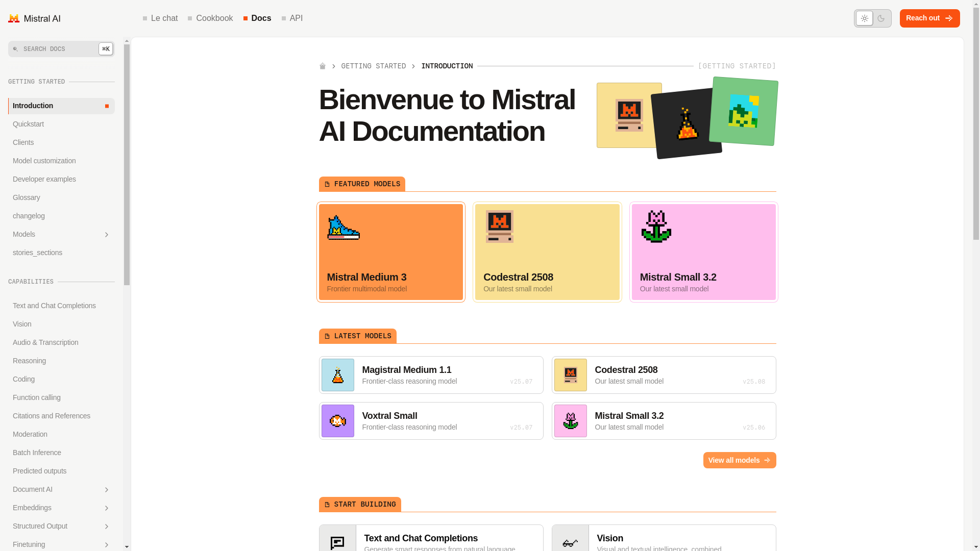Click Codestral 2508 icon in latest models
The image size is (980, 551).
(570, 375)
